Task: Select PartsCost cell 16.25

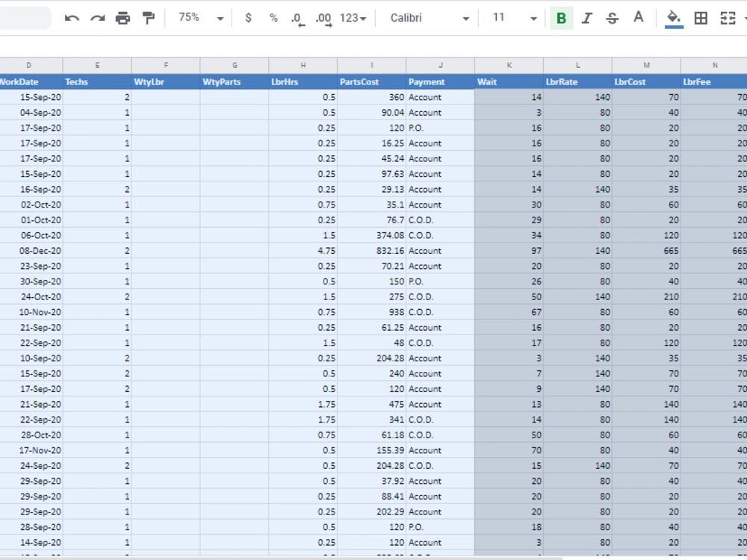Action: [371, 143]
